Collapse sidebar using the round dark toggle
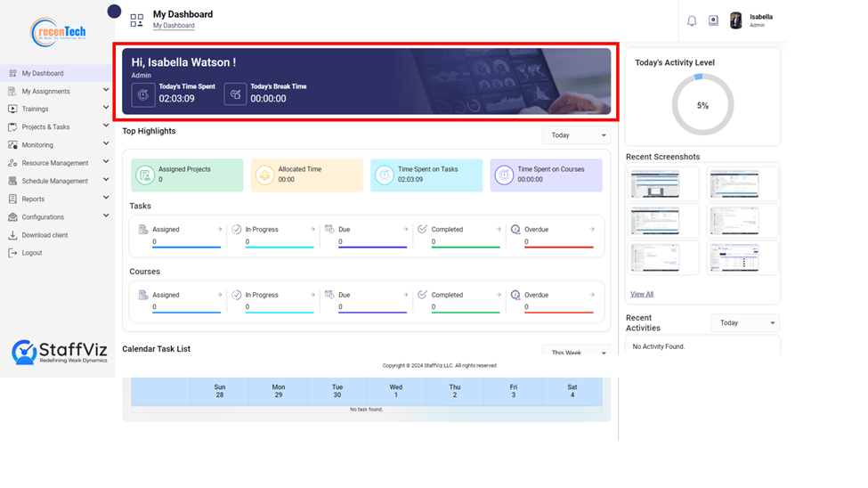The height and width of the screenshot is (488, 868). click(x=114, y=11)
